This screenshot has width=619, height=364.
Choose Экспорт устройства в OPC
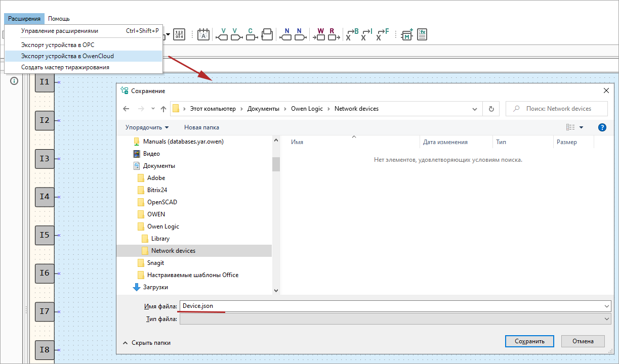(57, 45)
